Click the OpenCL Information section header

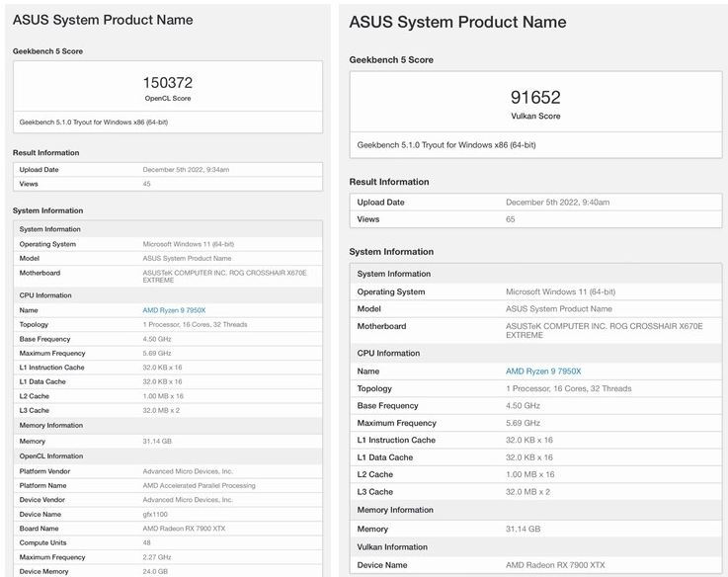51,456
